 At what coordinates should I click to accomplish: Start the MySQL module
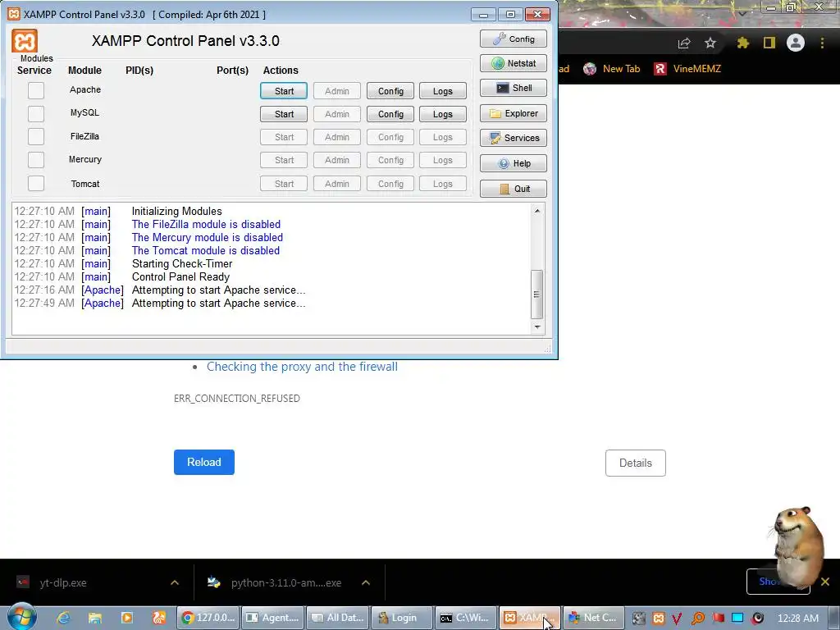pyautogui.click(x=284, y=114)
